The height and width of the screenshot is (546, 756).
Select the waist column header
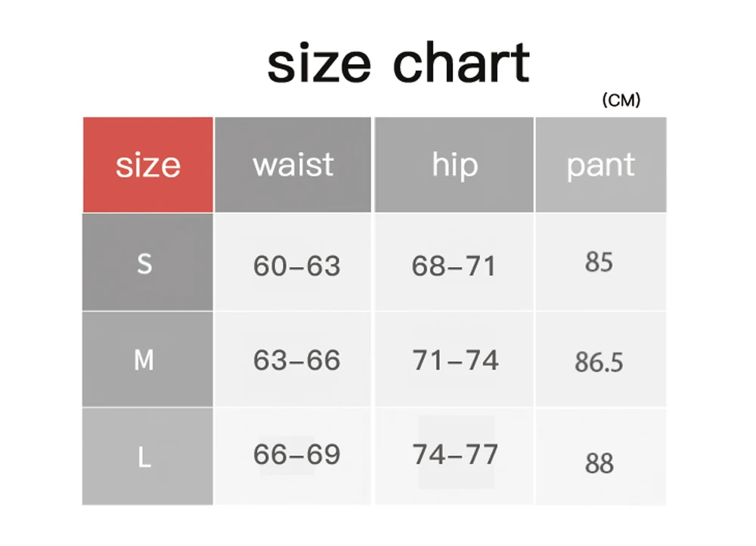coord(293,165)
